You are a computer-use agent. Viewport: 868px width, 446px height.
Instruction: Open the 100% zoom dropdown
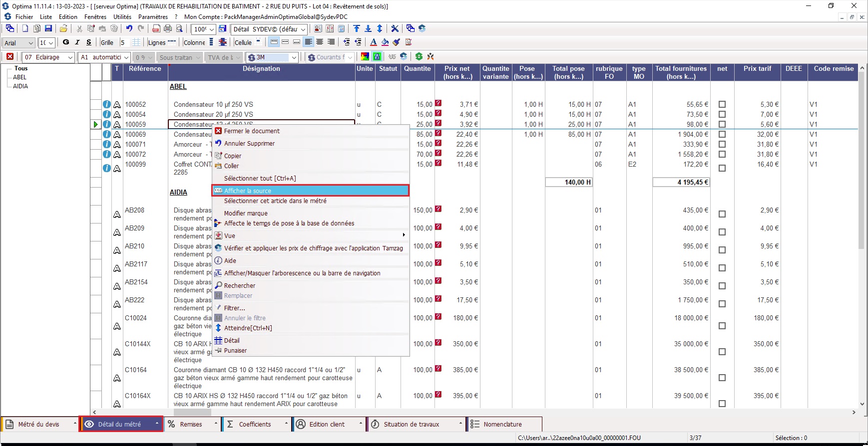[212, 29]
